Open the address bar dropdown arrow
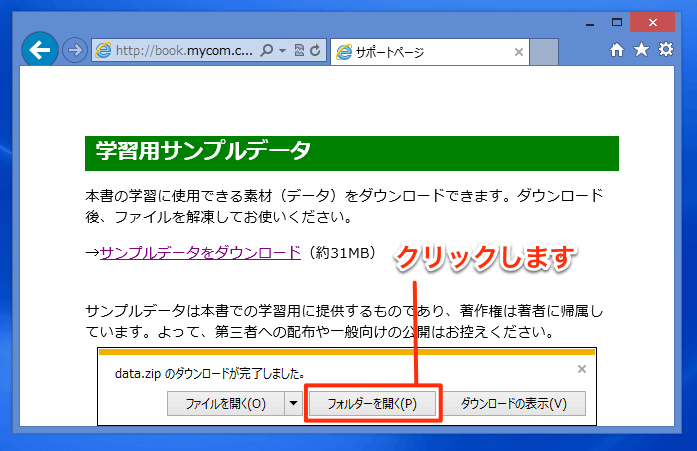The image size is (697, 451). pyautogui.click(x=282, y=51)
